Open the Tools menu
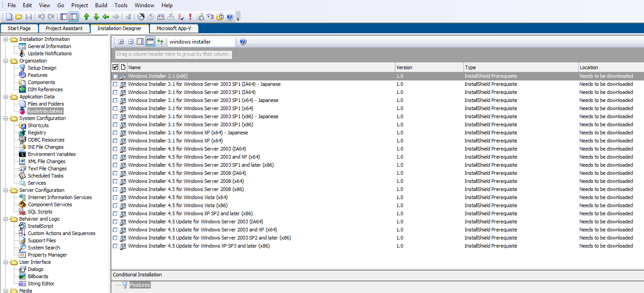The width and height of the screenshot is (644, 293). [x=121, y=5]
